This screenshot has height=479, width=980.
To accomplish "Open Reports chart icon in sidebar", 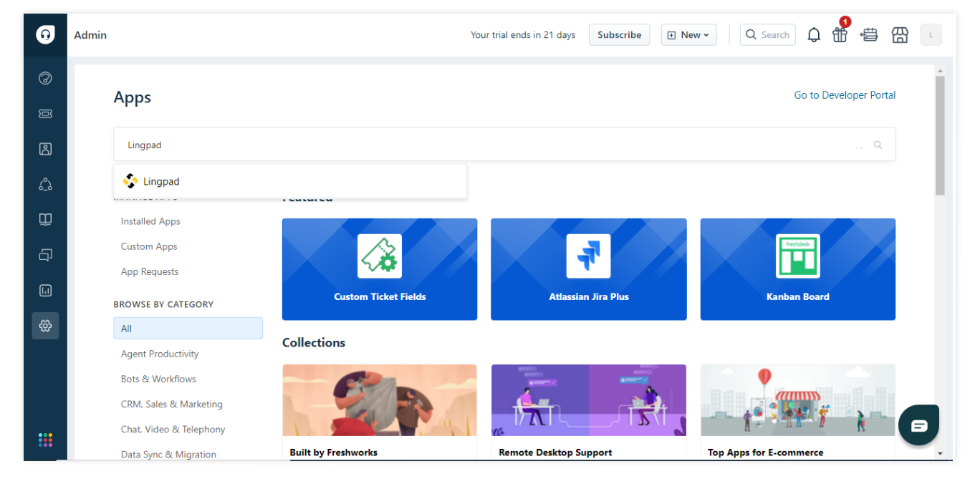I will click(45, 290).
